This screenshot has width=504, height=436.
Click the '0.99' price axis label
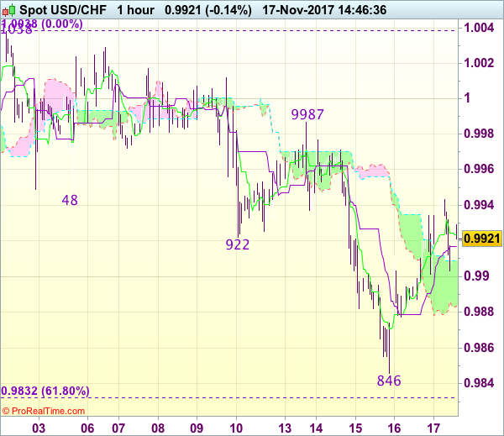[476, 276]
